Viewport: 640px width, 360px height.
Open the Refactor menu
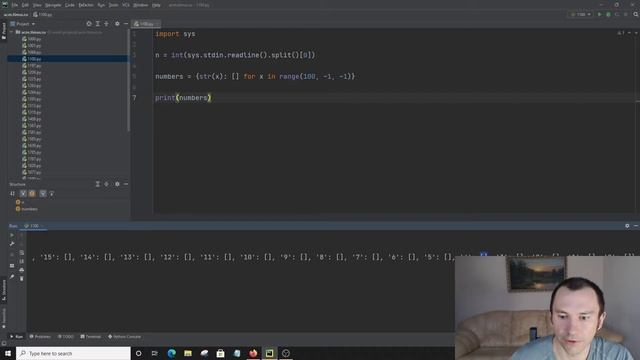pos(86,5)
